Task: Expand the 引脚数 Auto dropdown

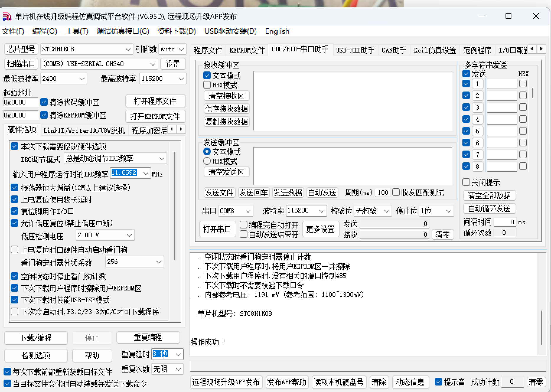Action: point(181,49)
